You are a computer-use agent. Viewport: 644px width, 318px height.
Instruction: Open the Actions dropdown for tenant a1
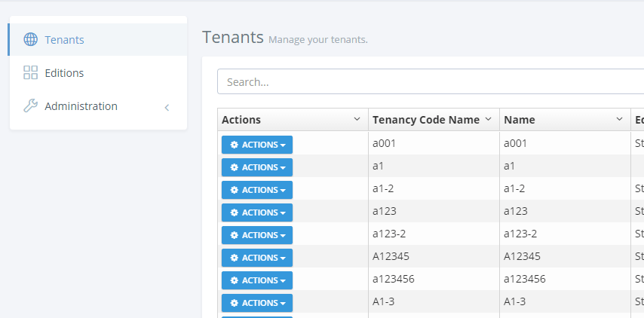coord(257,167)
